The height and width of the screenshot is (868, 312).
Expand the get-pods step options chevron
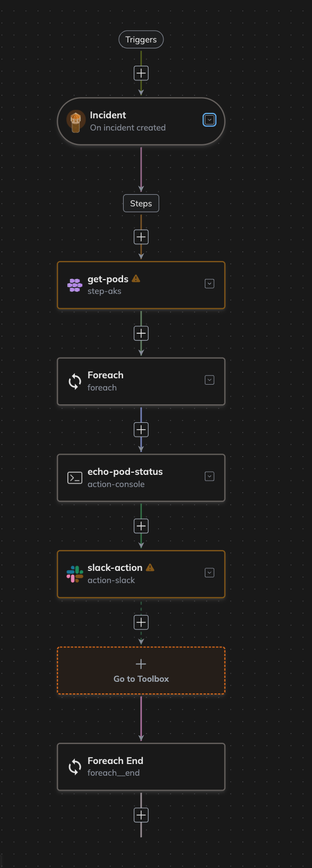[x=209, y=284]
